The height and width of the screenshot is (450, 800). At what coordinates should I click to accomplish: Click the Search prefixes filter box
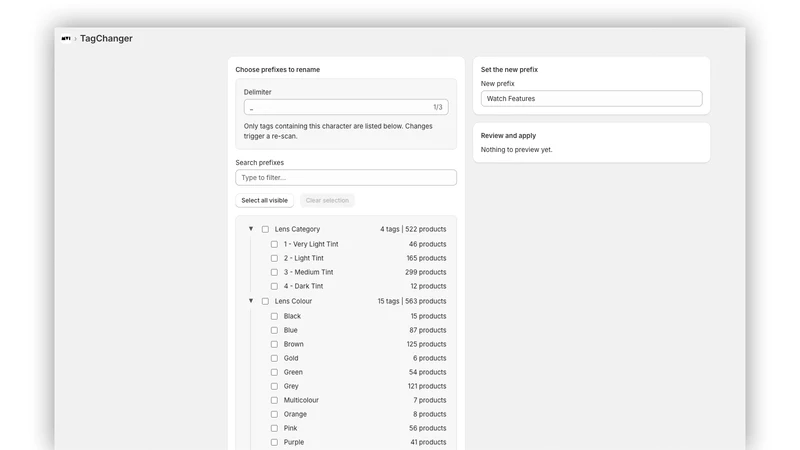[x=346, y=178]
